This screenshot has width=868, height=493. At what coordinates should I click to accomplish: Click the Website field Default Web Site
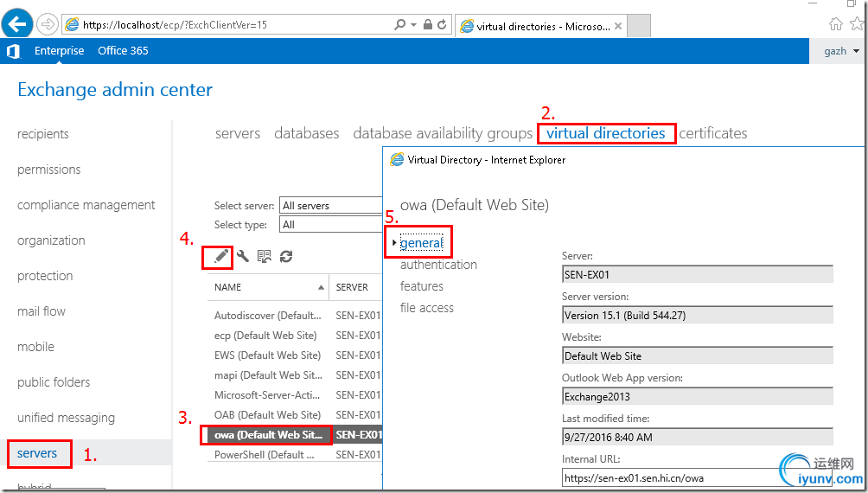point(697,355)
